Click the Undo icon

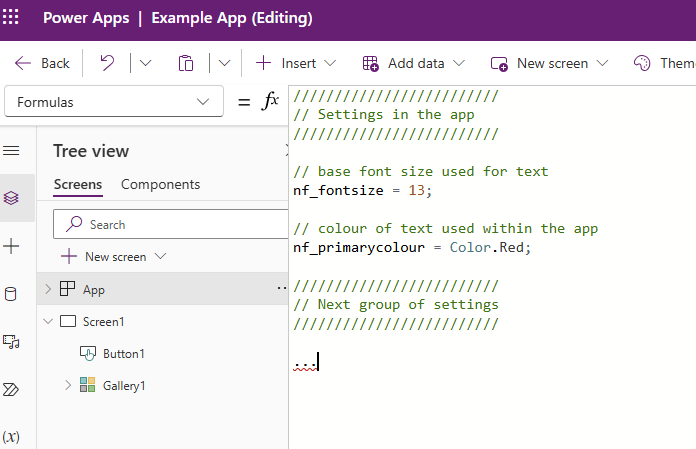[107, 63]
